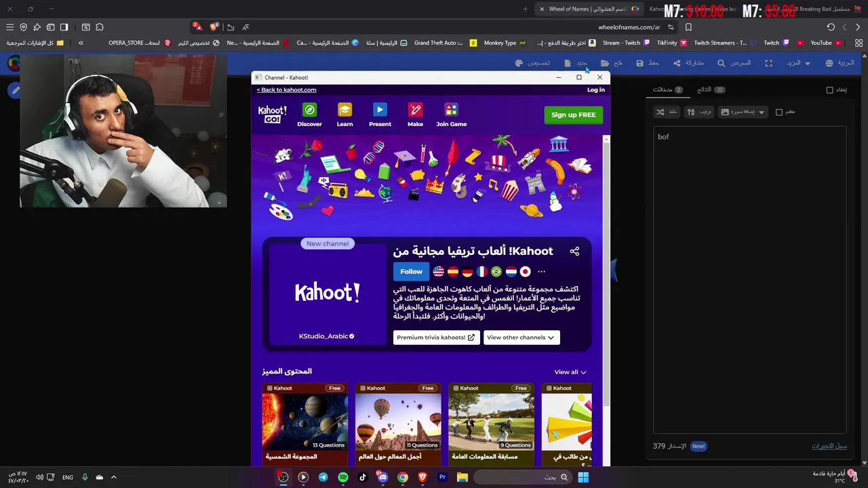Open the changelog (سجل التحديثات) link
868x488 pixels.
[829, 446]
